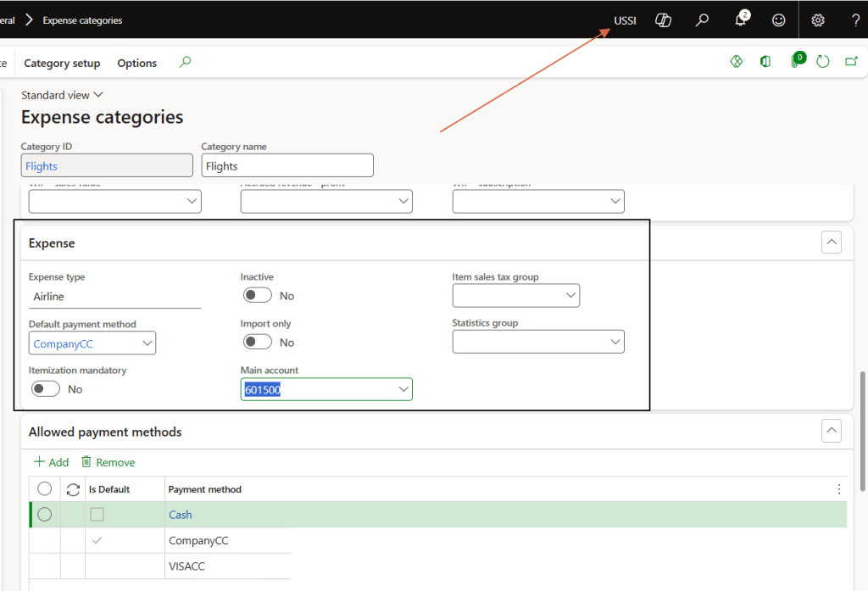Open the Copilot icon in top bar

tap(664, 20)
